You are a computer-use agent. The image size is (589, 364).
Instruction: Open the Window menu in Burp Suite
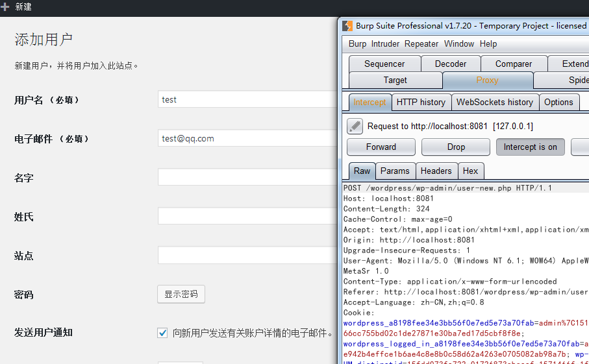pos(458,44)
